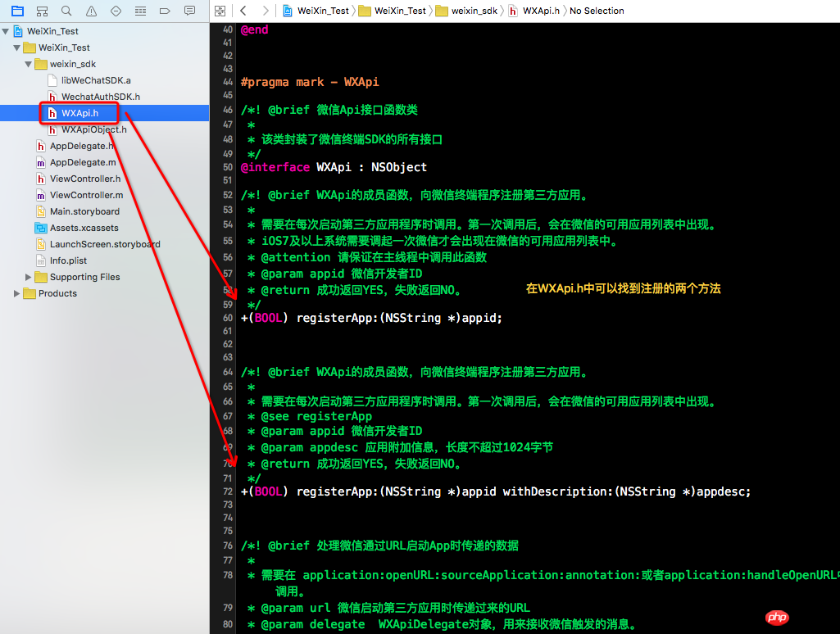The height and width of the screenshot is (634, 840).
Task: Click the Supporting Files folder icon
Action: (x=41, y=277)
